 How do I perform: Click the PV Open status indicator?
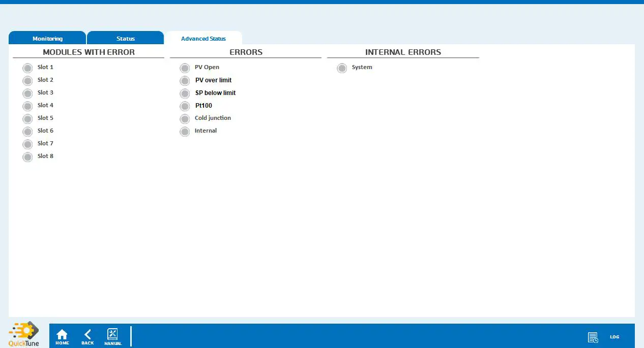185,68
